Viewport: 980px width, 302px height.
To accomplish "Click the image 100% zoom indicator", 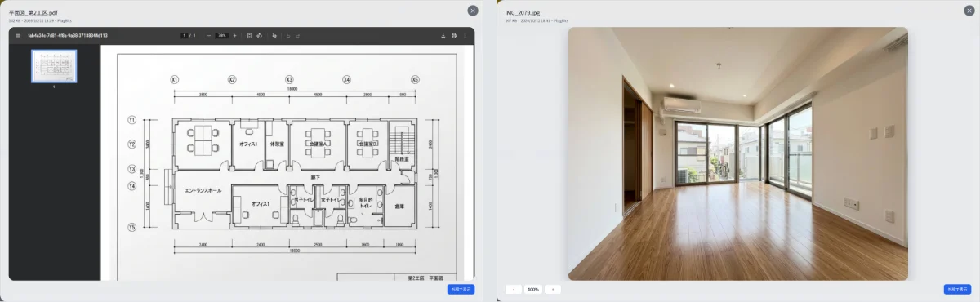I will [533, 289].
